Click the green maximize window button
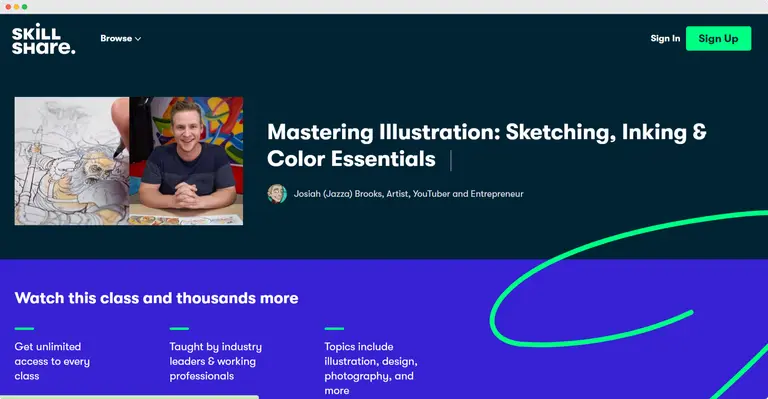 point(24,7)
